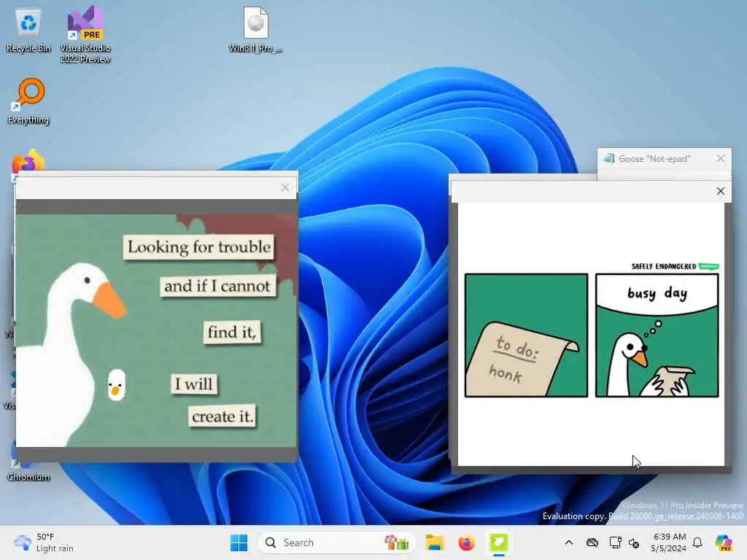The image size is (747, 560).
Task: Click the "to do: honk" comic panel
Action: (526, 335)
